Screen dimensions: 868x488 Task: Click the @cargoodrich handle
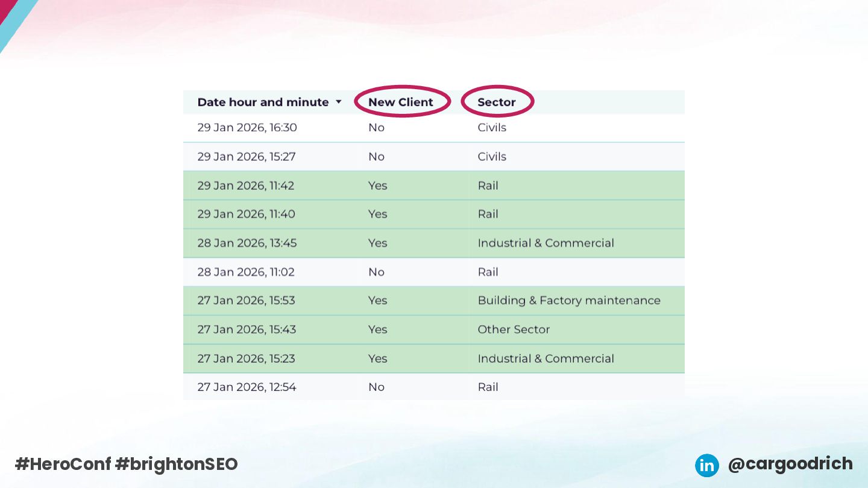[x=790, y=464]
